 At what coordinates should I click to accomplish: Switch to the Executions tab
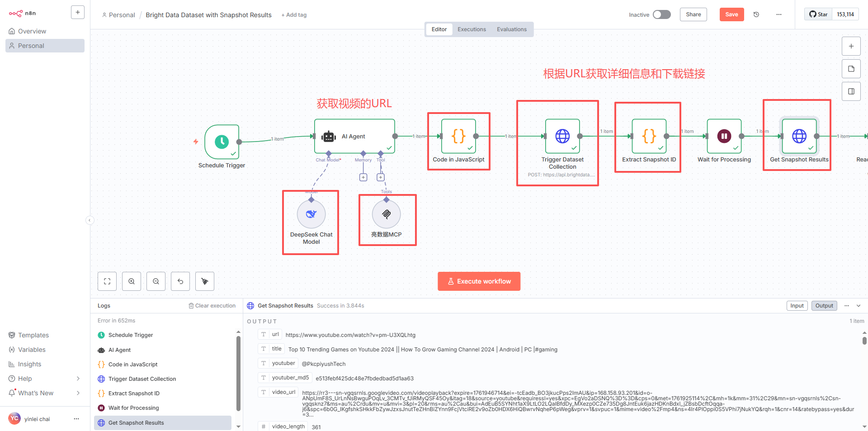472,29
